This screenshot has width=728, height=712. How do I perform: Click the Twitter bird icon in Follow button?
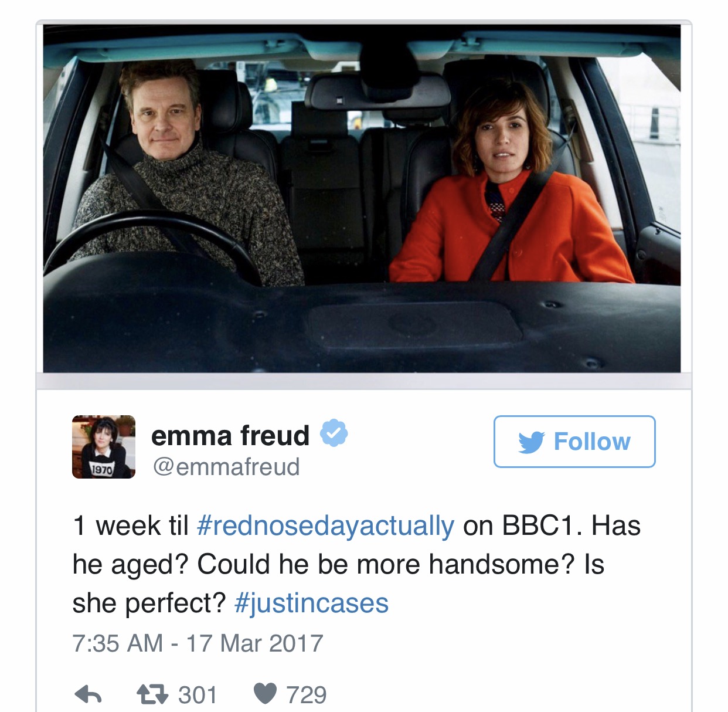[532, 442]
